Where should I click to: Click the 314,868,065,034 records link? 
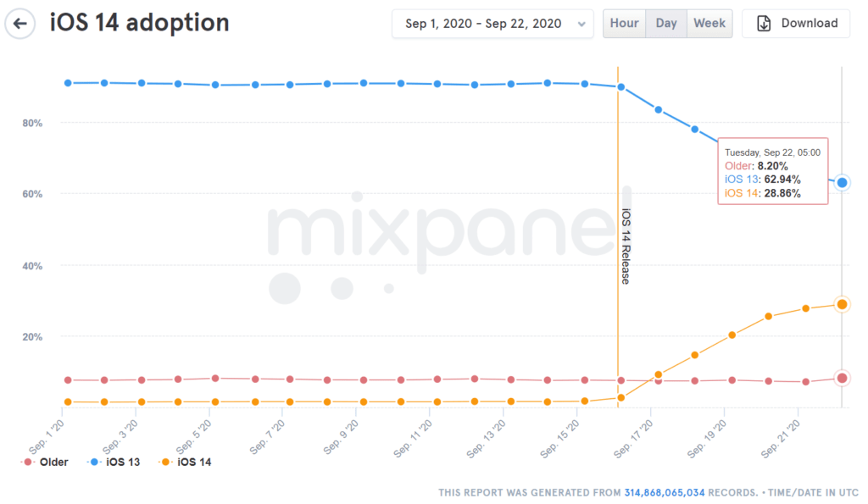665,492
